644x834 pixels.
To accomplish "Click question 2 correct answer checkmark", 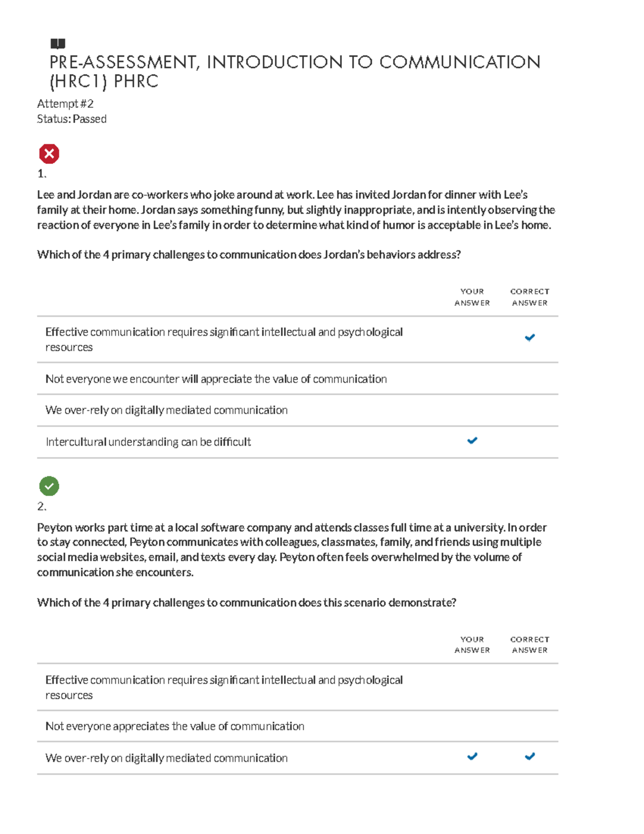I will pyautogui.click(x=530, y=757).
